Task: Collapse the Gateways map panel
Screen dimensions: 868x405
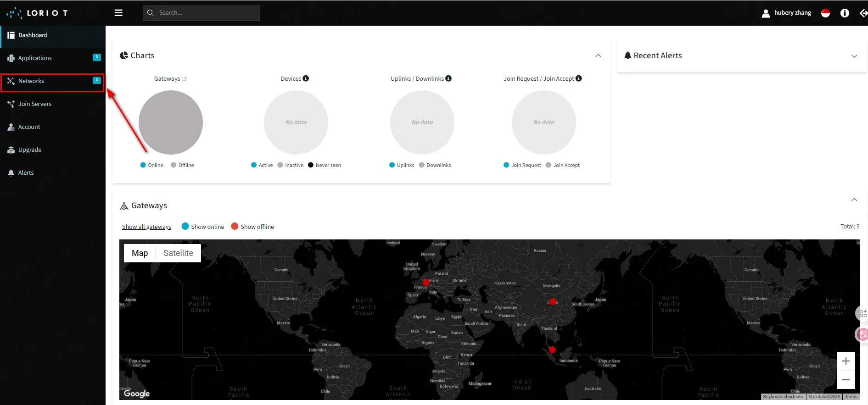Action: click(x=854, y=200)
